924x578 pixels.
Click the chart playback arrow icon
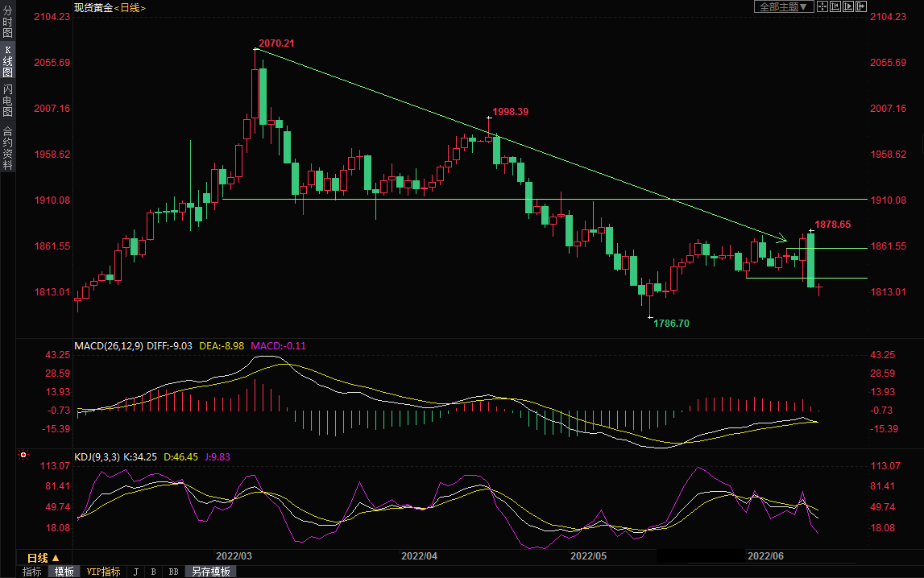[847, 6]
